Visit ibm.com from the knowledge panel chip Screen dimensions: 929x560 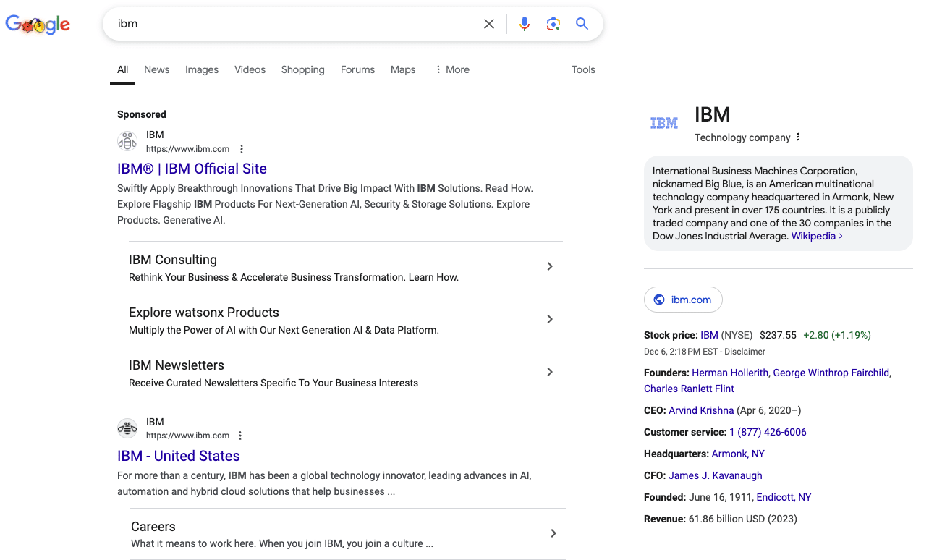tap(683, 300)
